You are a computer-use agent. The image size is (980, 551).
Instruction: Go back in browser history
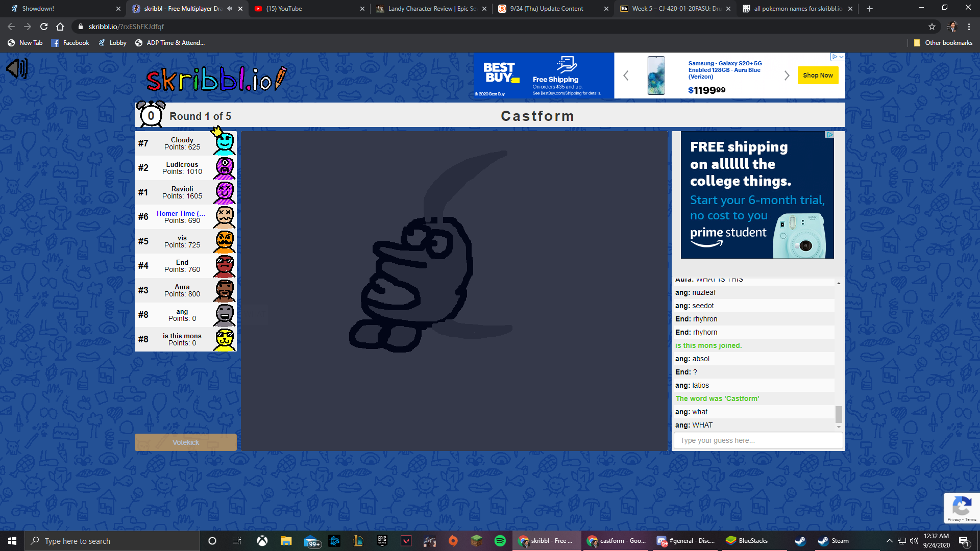pyautogui.click(x=11, y=27)
